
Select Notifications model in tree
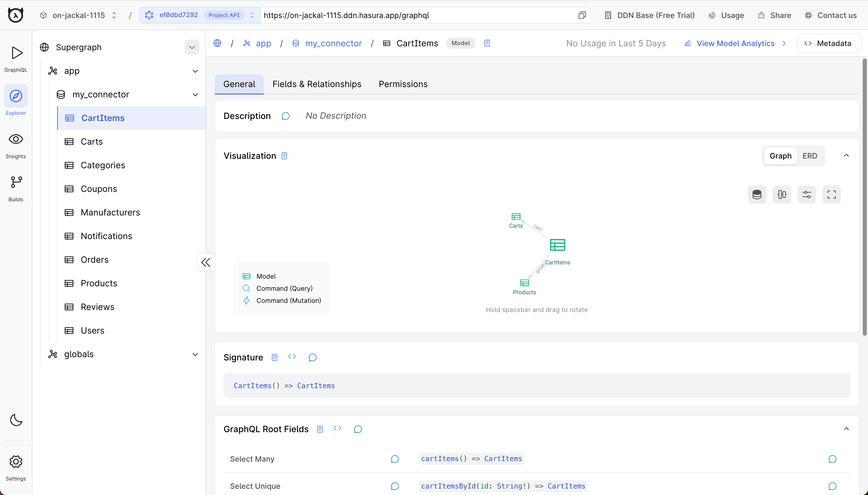tap(132, 236)
